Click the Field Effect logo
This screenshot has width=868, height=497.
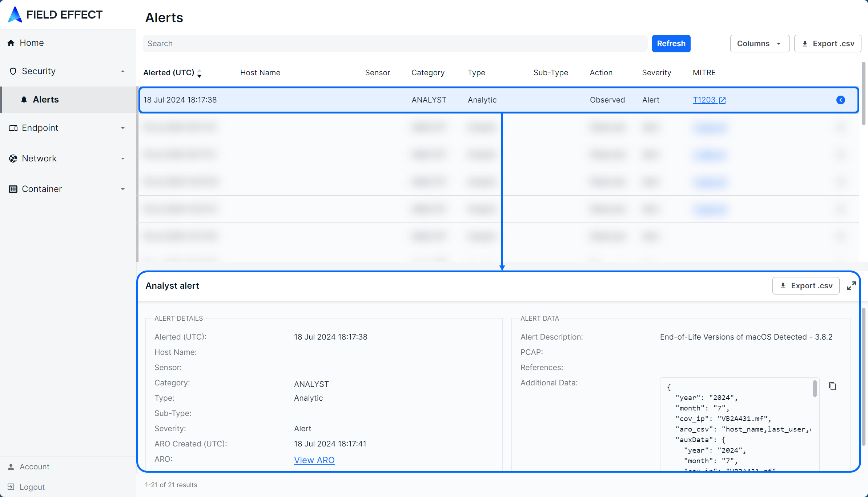(x=55, y=15)
